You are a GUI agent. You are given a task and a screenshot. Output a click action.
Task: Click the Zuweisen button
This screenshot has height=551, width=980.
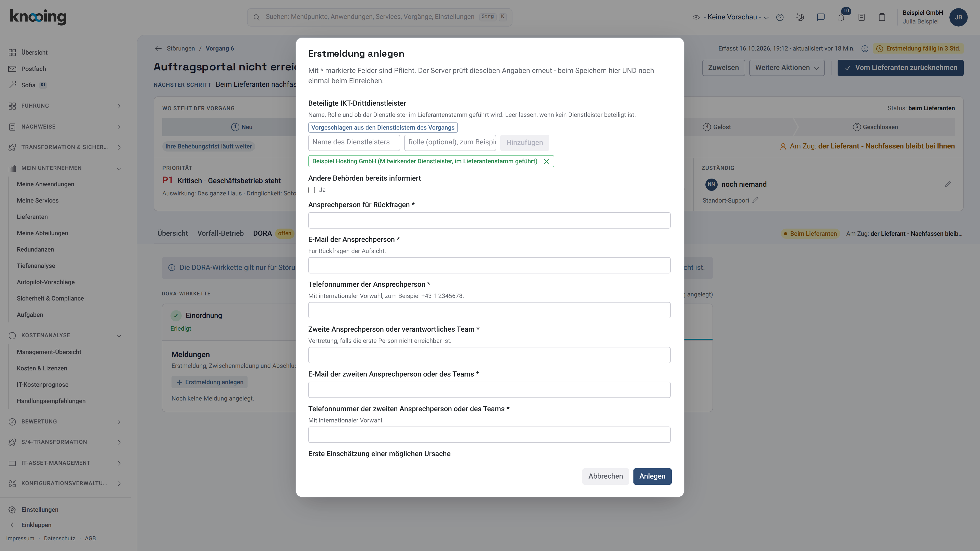point(723,68)
